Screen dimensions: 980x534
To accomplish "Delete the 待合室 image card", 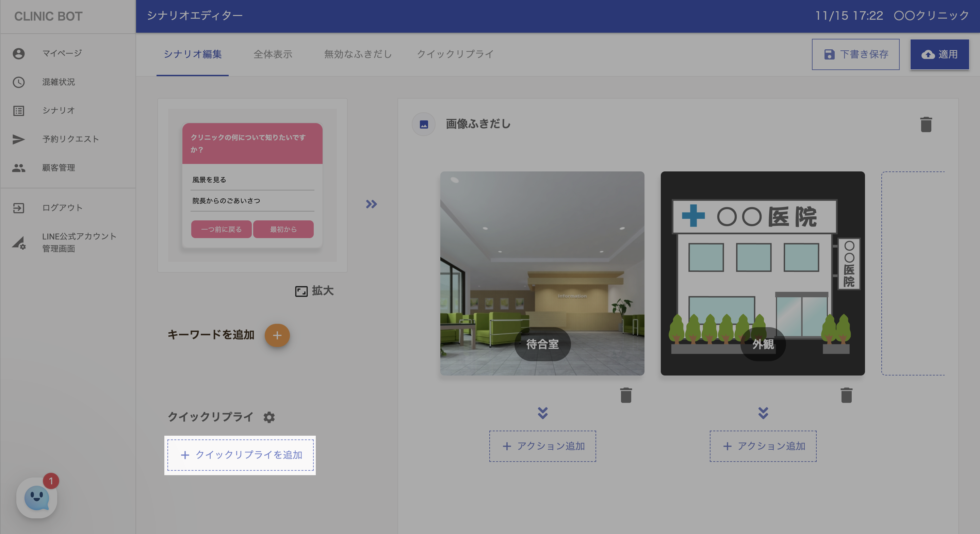I will (626, 395).
